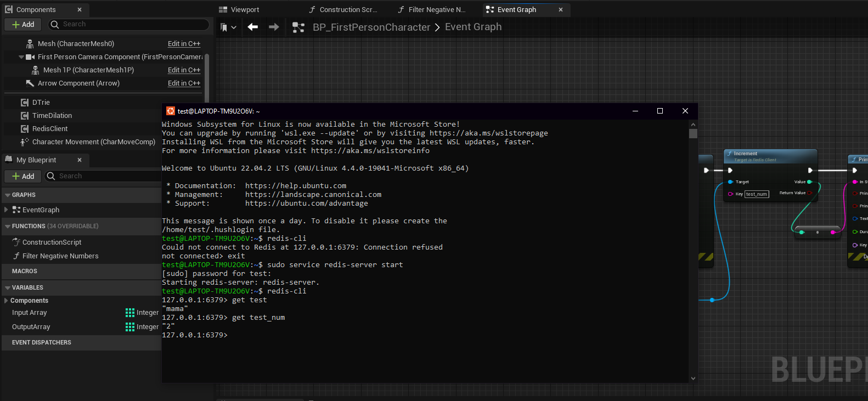Click the Ubuntu icon in terminal title bar
Screen dimensions: 868x401
click(171, 111)
